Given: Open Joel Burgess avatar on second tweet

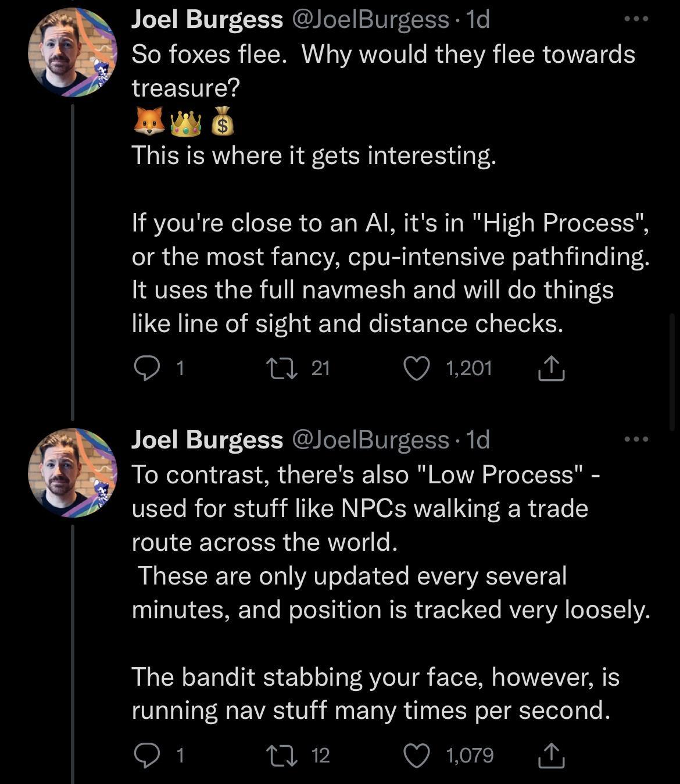Looking at the screenshot, I should tap(72, 472).
